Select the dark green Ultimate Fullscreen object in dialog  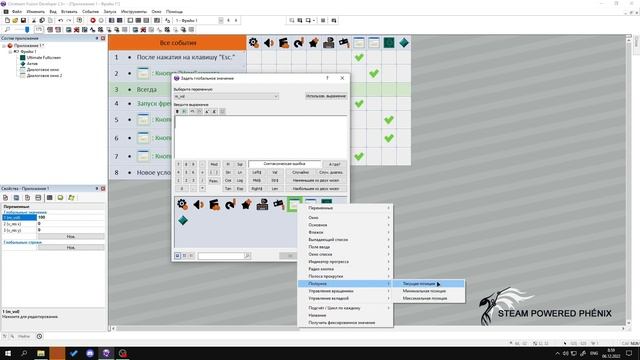pos(326,201)
